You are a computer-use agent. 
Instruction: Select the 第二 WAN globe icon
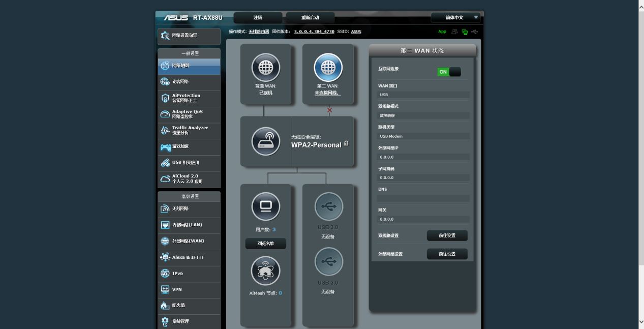pos(328,67)
